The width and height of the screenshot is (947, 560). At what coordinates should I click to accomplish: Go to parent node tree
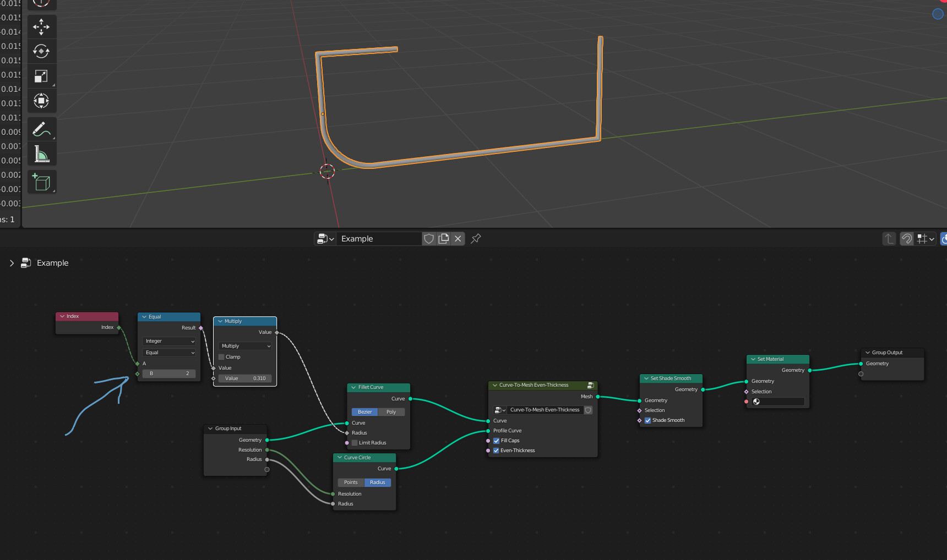(x=889, y=239)
